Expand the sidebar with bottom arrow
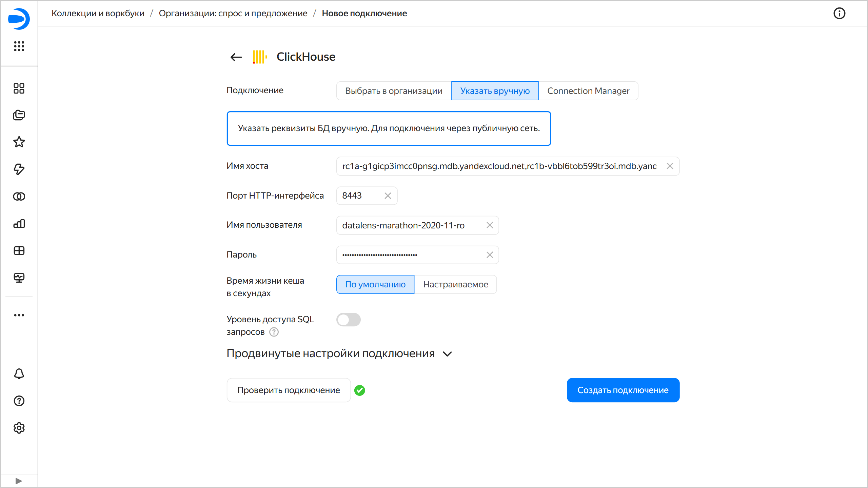The height and width of the screenshot is (488, 868). pos(19,481)
